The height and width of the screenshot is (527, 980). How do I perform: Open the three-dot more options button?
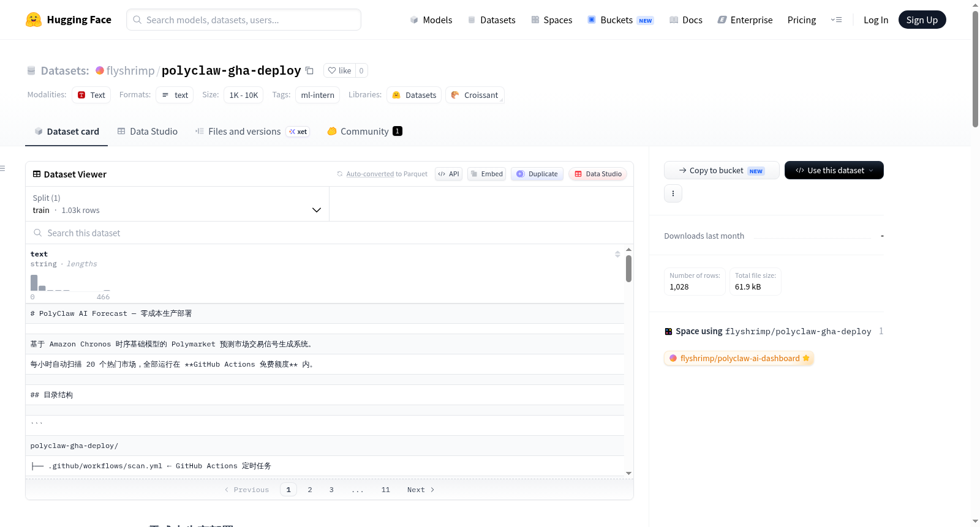[x=673, y=193]
